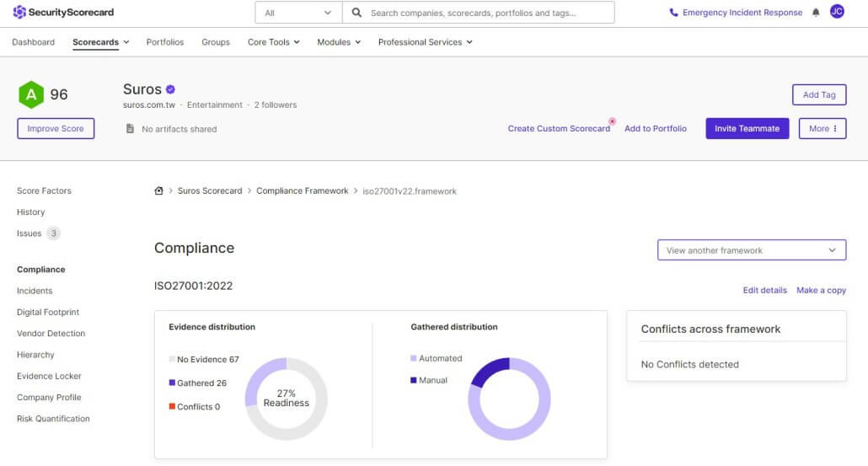Click the artifacts document icon
Viewport: 868px width, 466px height.
(x=130, y=128)
